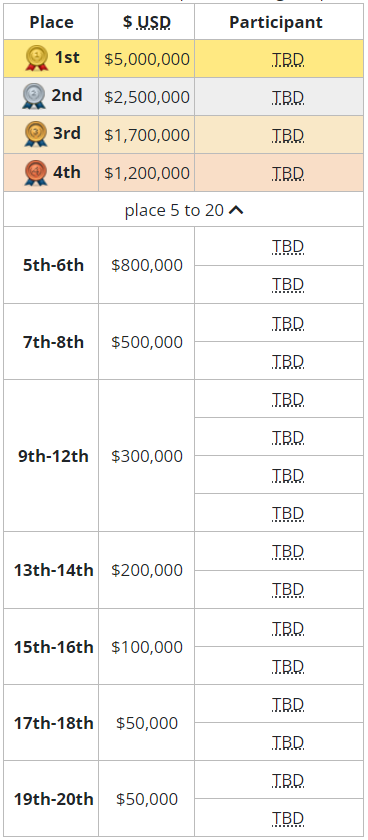This screenshot has height=840, width=368.
Task: Click the TBD participant for 1st place
Action: point(288,59)
